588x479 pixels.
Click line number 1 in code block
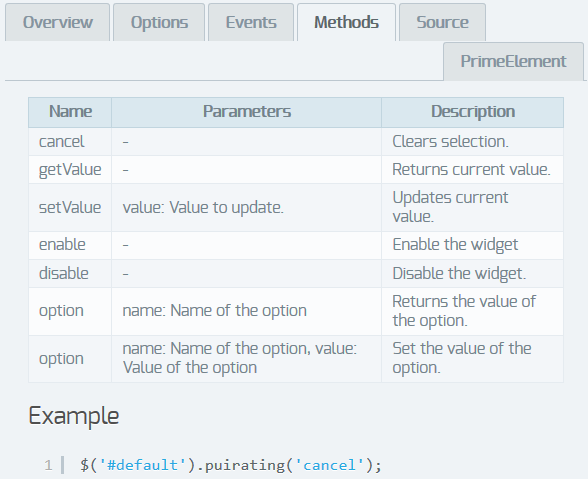48,465
